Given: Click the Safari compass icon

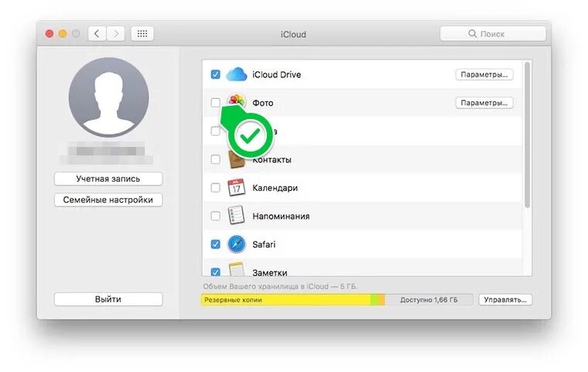Looking at the screenshot, I should click(236, 244).
